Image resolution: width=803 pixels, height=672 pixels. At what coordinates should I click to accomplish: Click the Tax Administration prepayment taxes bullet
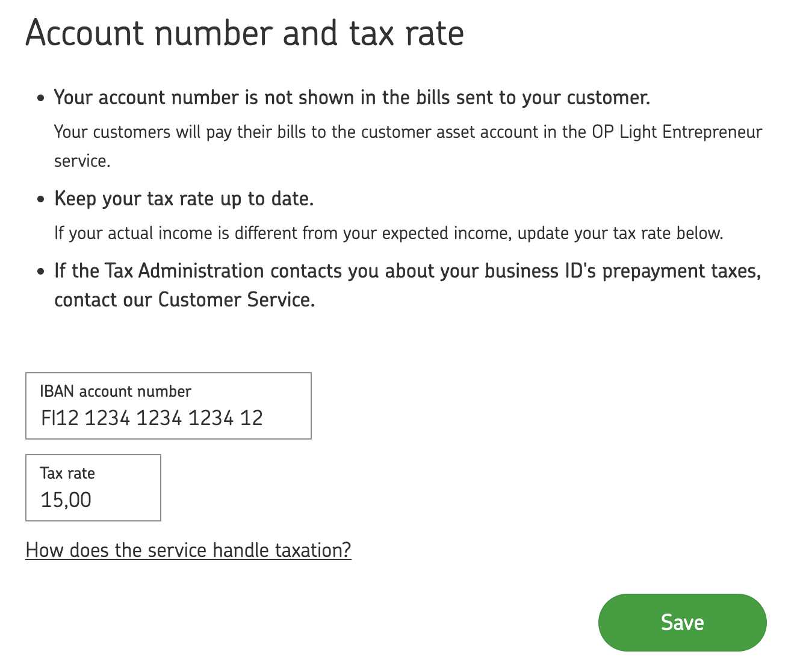(x=407, y=270)
